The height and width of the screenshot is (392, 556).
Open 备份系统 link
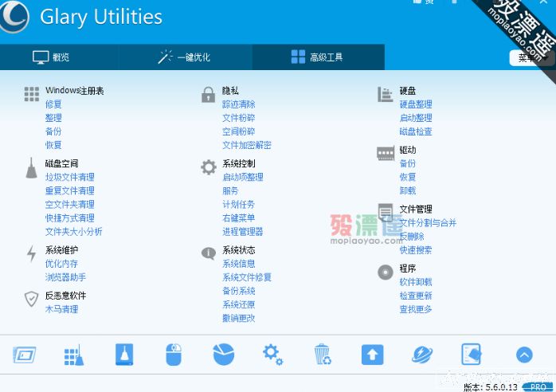click(239, 291)
